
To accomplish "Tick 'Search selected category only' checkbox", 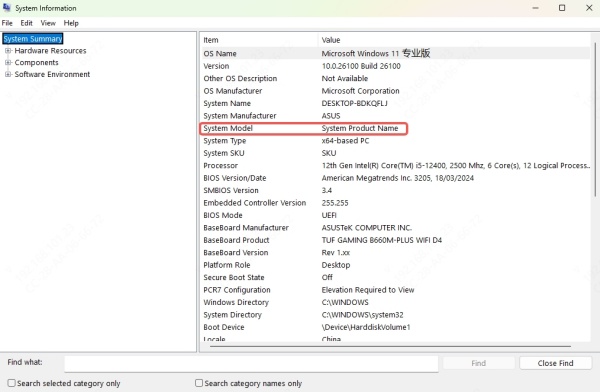I will [x=11, y=383].
